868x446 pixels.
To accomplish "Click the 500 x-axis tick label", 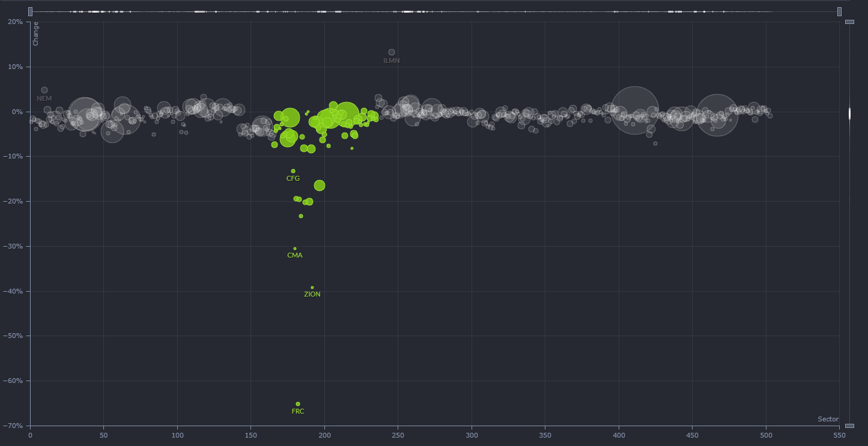I will 766,434.
